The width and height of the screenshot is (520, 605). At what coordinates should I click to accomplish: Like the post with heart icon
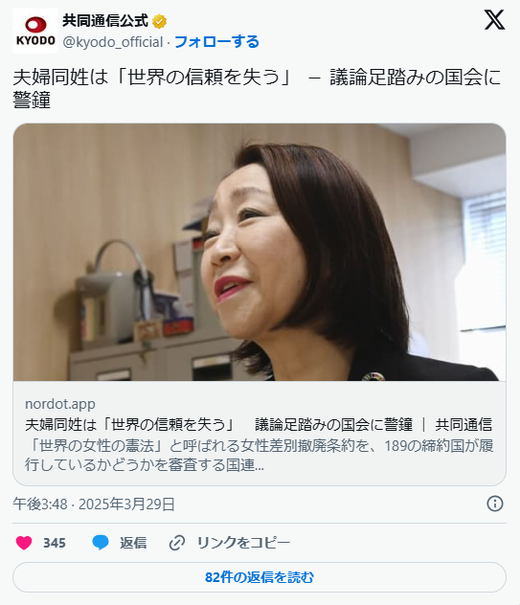24,542
